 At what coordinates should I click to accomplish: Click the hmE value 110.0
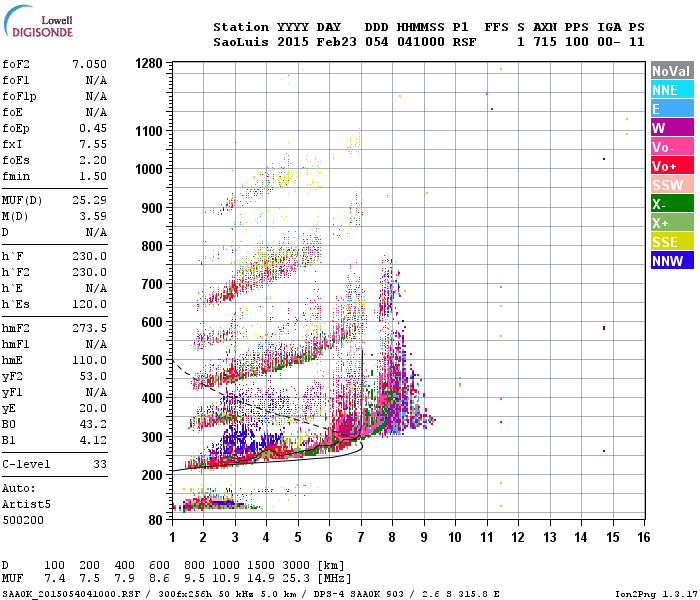pos(89,360)
